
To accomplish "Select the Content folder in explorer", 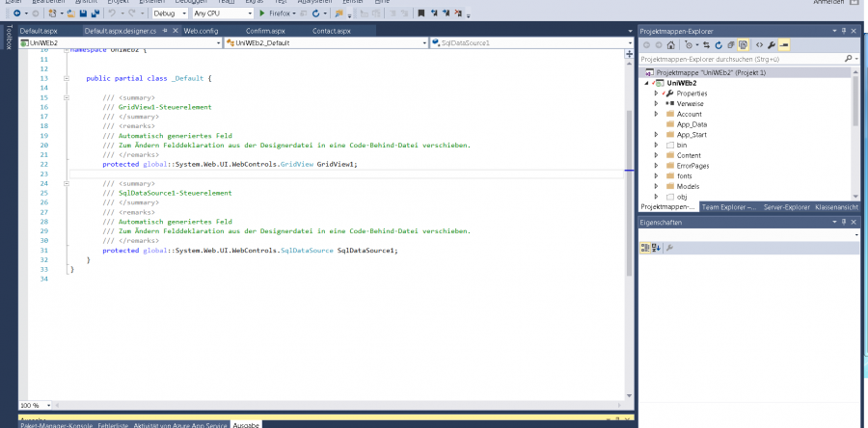I will 688,155.
